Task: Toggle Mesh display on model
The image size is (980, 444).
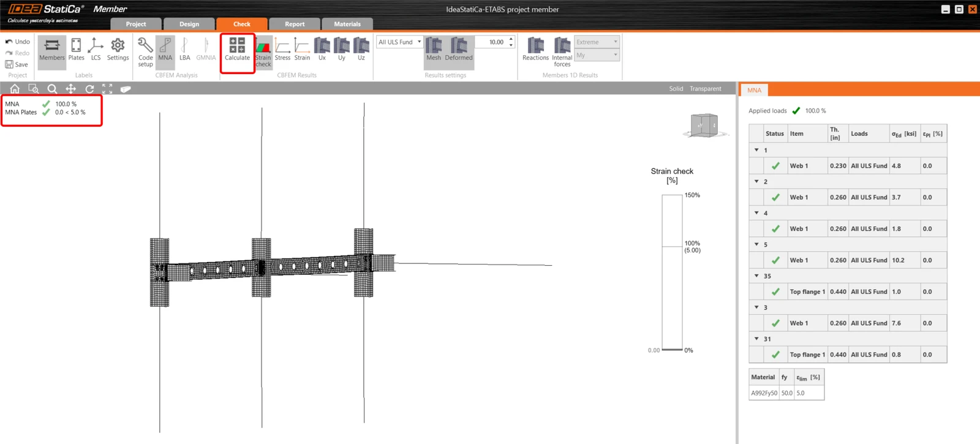Action: pyautogui.click(x=434, y=50)
